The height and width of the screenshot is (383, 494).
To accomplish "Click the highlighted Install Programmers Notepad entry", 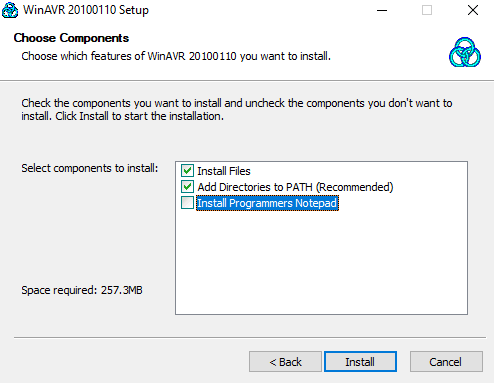I will point(267,203).
